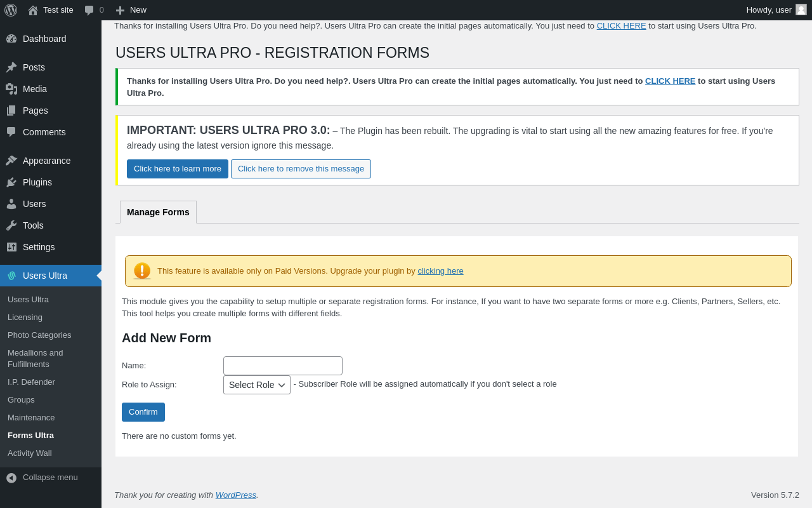Open Users Ultra submenu item
Screen dimensions: 812x508
28,300
